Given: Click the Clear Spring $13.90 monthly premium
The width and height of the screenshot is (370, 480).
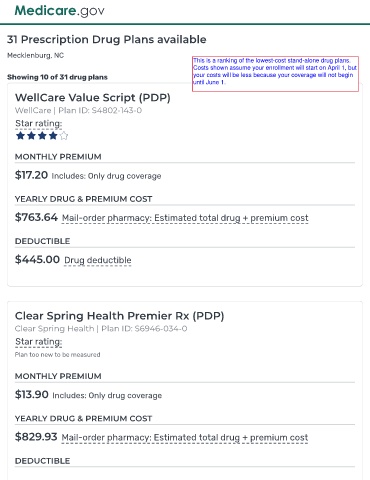Looking at the screenshot, I should 32,394.
